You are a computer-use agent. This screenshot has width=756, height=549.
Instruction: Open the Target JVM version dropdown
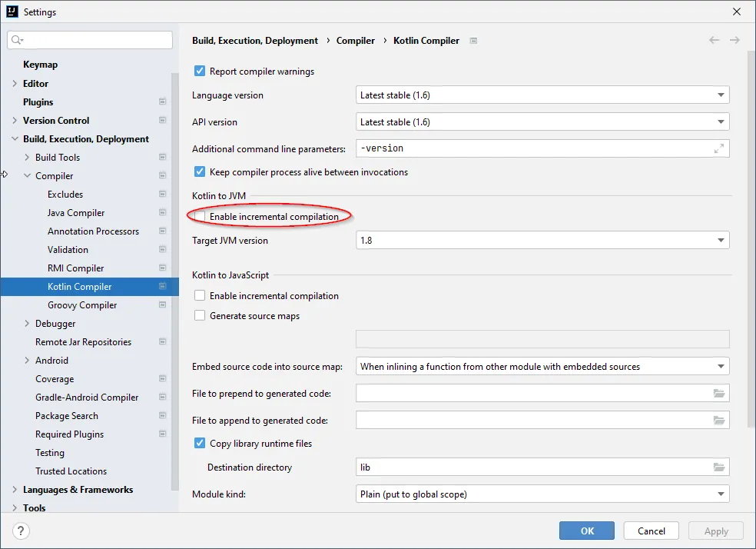click(x=542, y=240)
